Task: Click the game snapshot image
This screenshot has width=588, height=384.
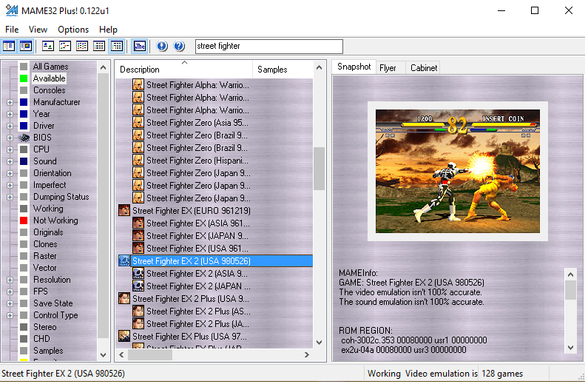Action: point(458,171)
